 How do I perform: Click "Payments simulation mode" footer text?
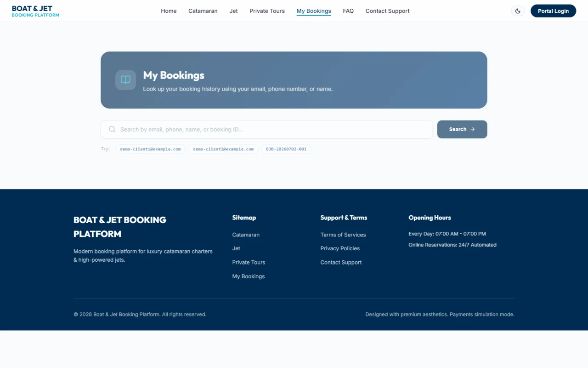click(482, 315)
